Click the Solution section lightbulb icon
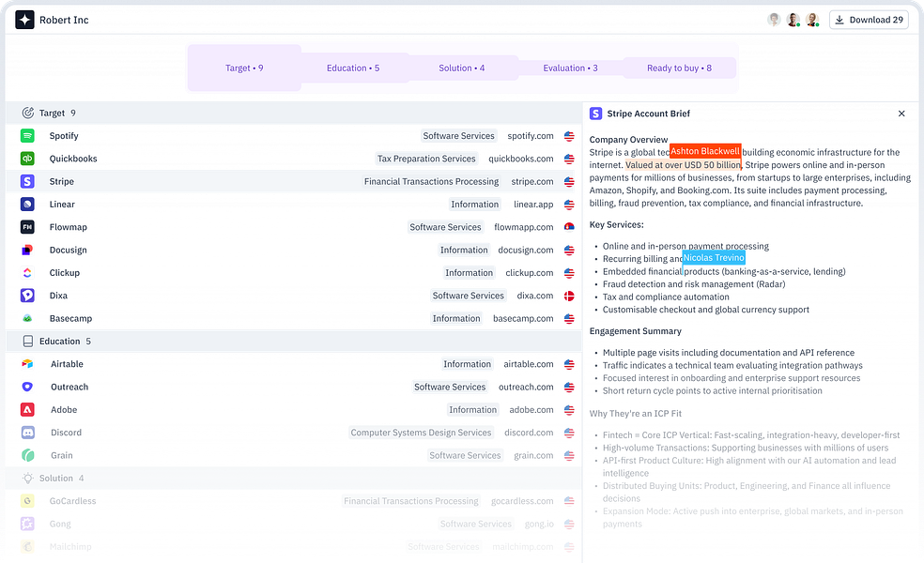Viewport: 924px width, 563px height. pyautogui.click(x=27, y=479)
